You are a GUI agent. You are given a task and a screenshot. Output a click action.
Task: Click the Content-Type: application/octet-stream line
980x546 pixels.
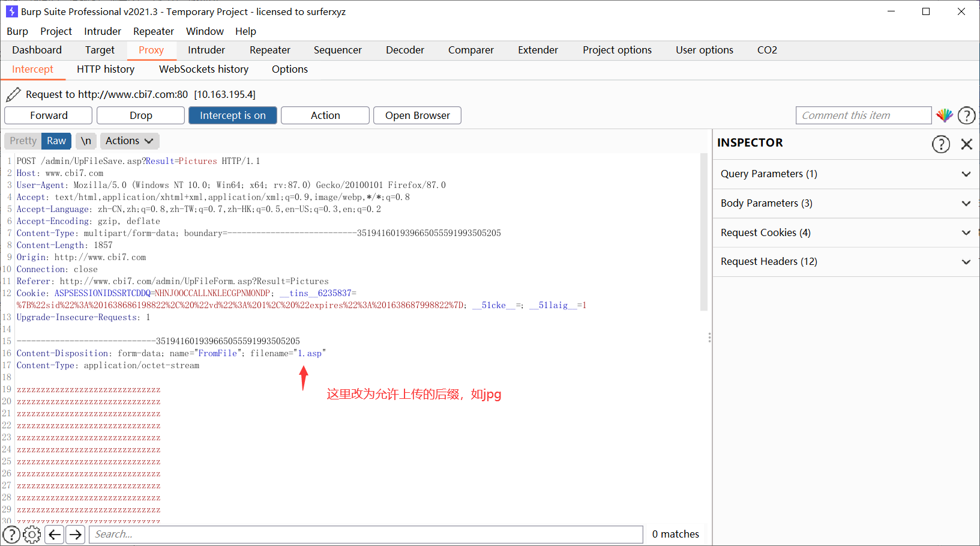[108, 365]
